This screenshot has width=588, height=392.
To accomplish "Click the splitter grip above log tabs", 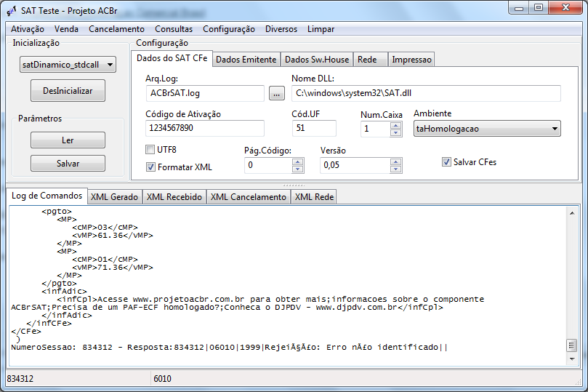I will 294,185.
